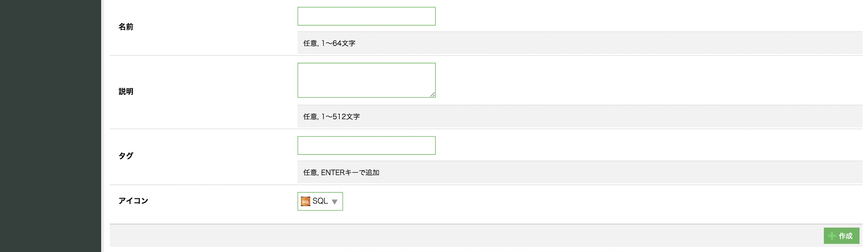Click the 説明 field label

tap(126, 91)
